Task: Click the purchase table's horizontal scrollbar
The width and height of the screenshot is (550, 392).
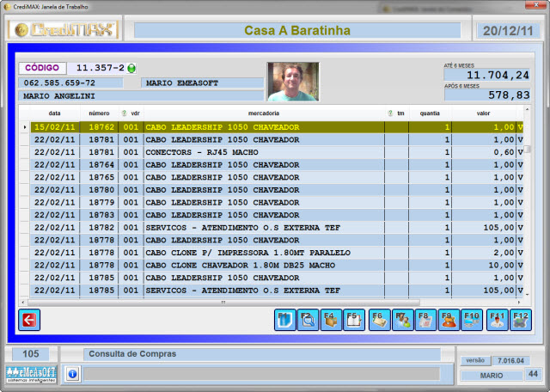Action: pyautogui.click(x=223, y=303)
